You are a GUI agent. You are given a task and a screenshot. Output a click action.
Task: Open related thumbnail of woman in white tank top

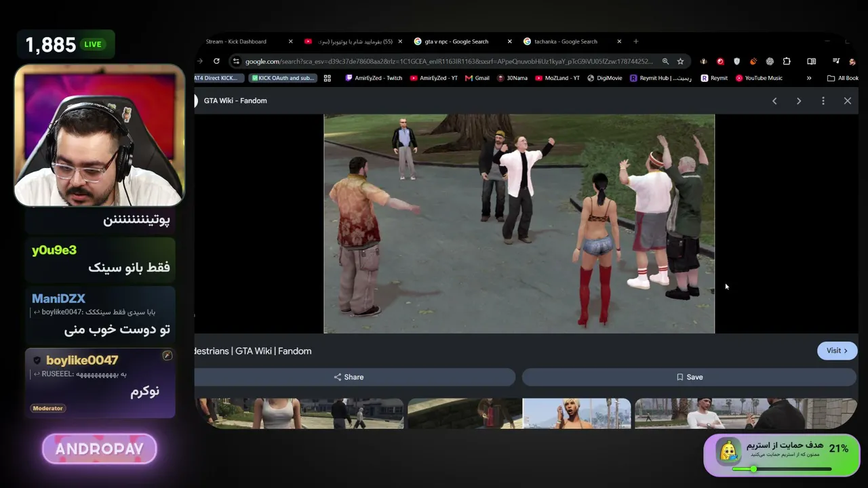point(299,413)
